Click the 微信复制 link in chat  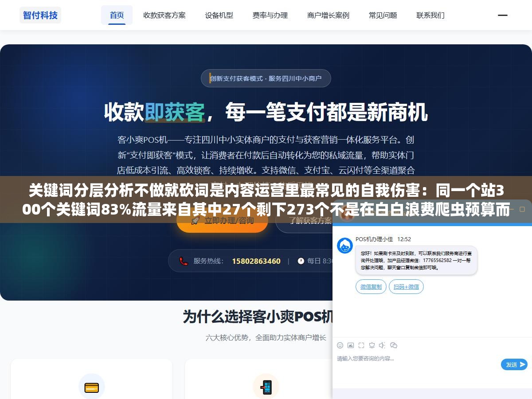point(371,286)
